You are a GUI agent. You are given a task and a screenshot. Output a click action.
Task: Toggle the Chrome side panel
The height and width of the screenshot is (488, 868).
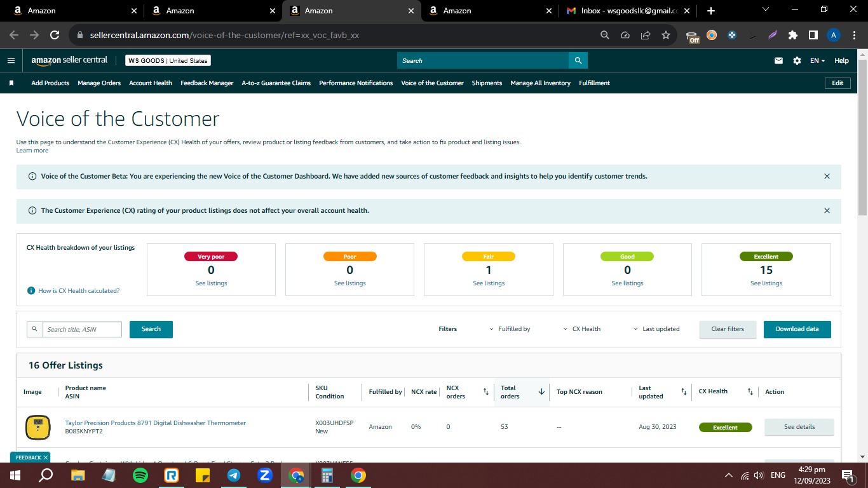(x=813, y=35)
